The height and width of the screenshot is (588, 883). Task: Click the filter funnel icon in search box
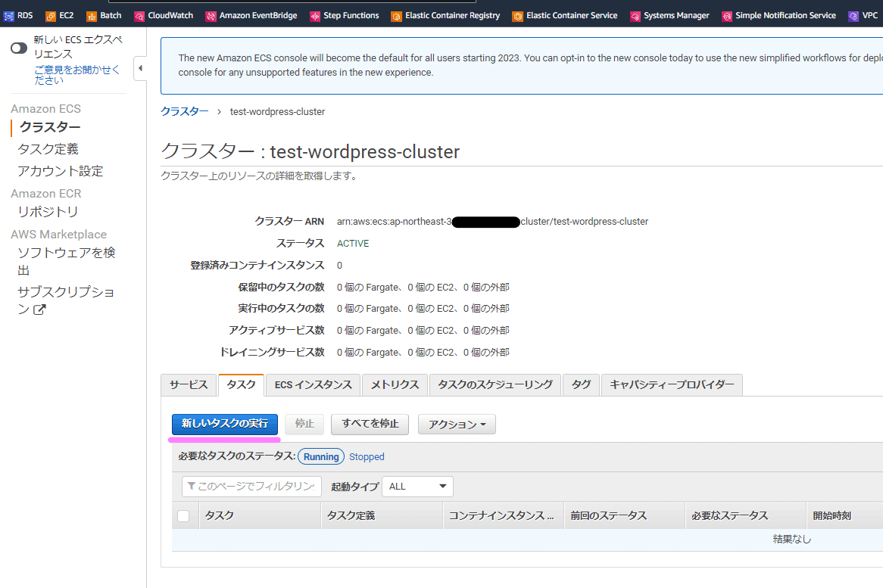192,486
